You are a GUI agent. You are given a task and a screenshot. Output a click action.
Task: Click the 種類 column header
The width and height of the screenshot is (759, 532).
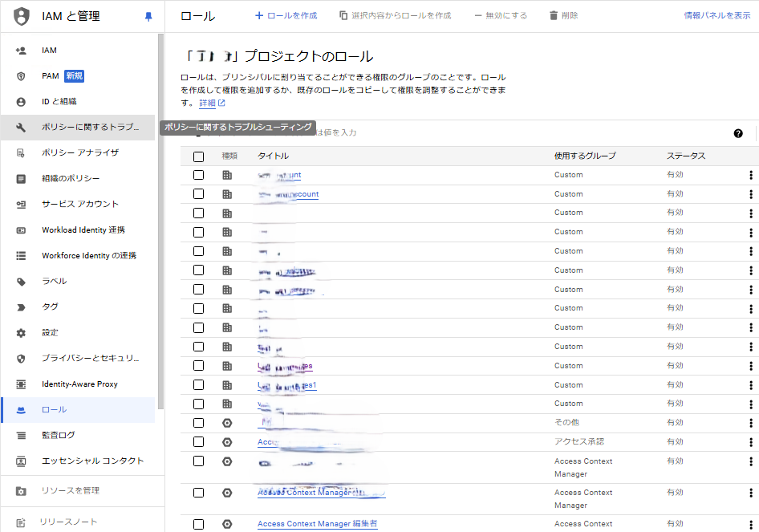(x=229, y=156)
